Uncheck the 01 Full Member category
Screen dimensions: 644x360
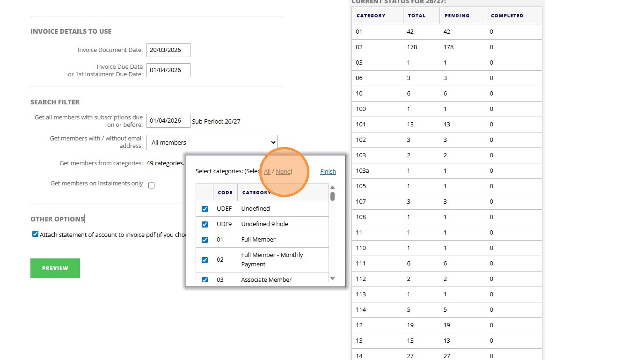click(205, 240)
